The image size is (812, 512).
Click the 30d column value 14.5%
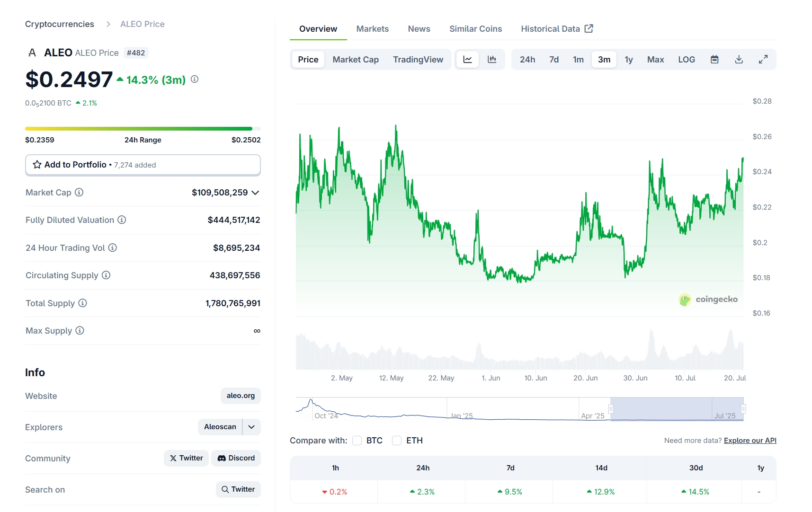pos(695,492)
